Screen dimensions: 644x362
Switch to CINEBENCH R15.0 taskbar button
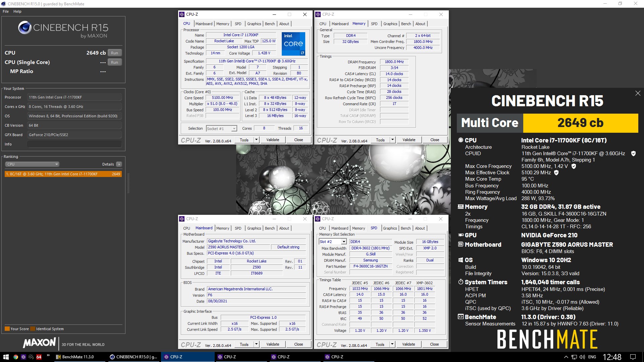click(133, 357)
